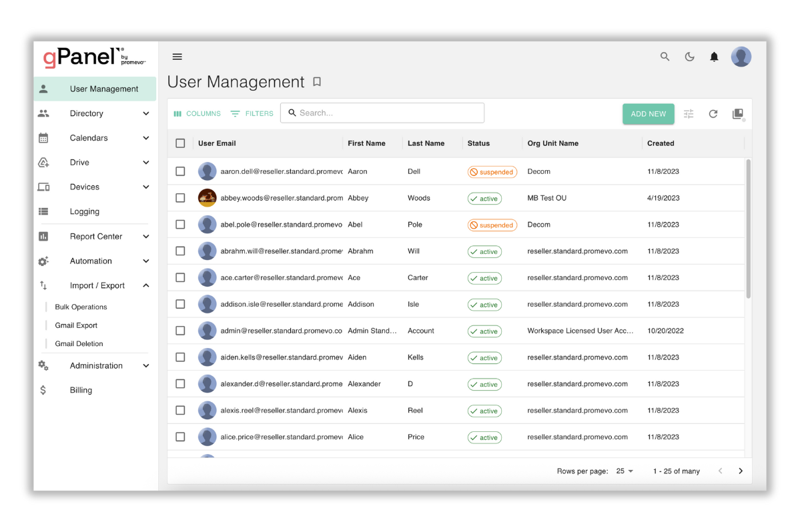
Task: Go to next page of users
Action: point(741,471)
